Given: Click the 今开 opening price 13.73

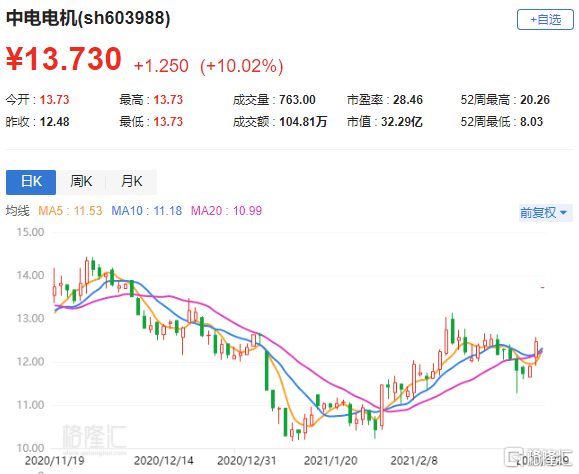Looking at the screenshot, I should click(x=54, y=100).
